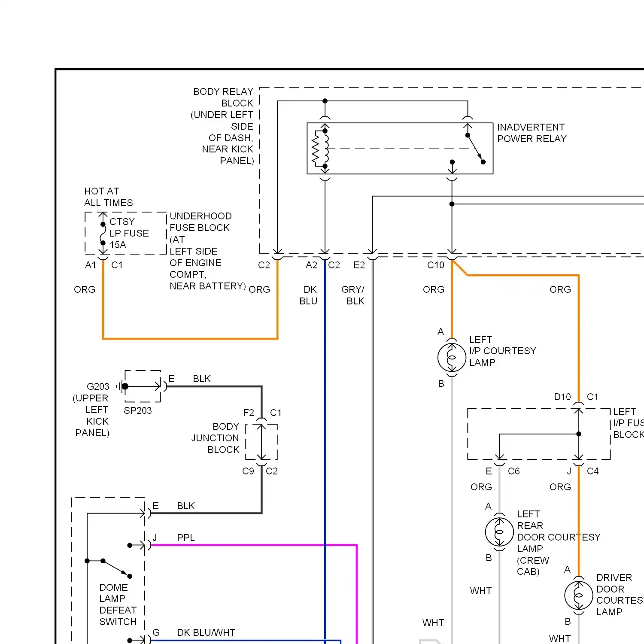
Task: Click the Left I/P Courtesy Lamp symbol
Action: tap(452, 357)
